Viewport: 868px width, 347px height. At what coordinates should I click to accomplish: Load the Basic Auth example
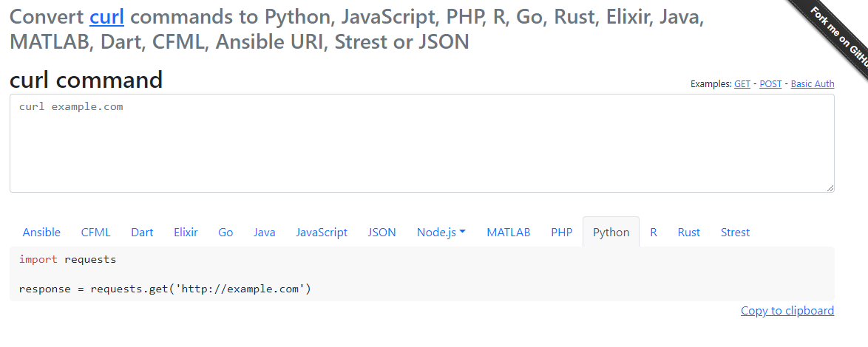[x=812, y=84]
